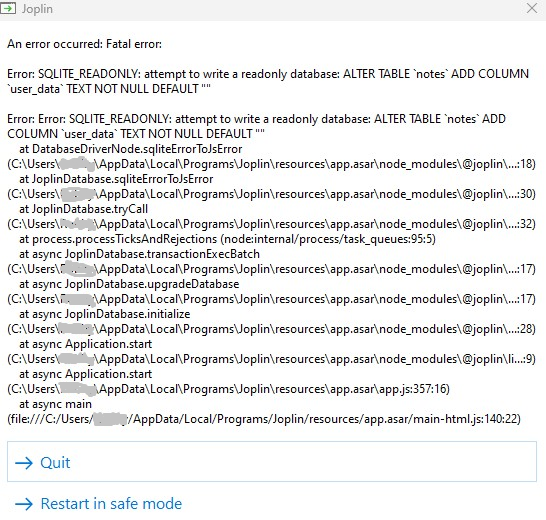546x520 pixels.
Task: Click the arrow icon beside Quit
Action: tap(24, 463)
